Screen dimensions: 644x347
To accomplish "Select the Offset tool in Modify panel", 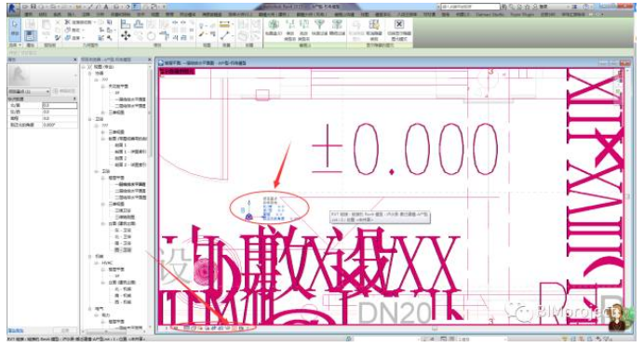I will (x=139, y=24).
